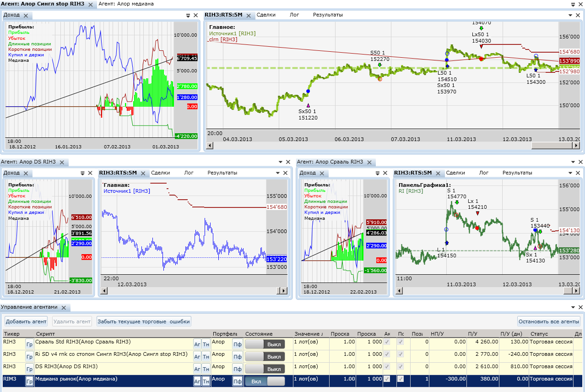The image size is (585, 392).
Task: Open panel menu arrow of top RIH3:RTS:5M chart
Action: 569,15
